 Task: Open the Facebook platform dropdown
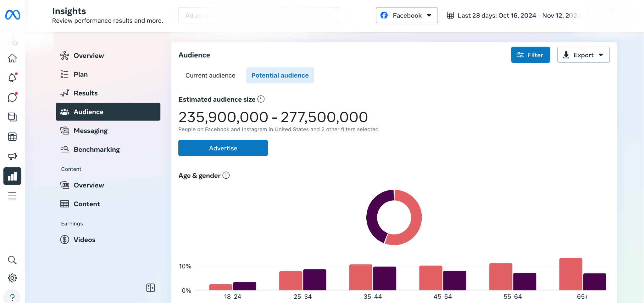(x=407, y=15)
